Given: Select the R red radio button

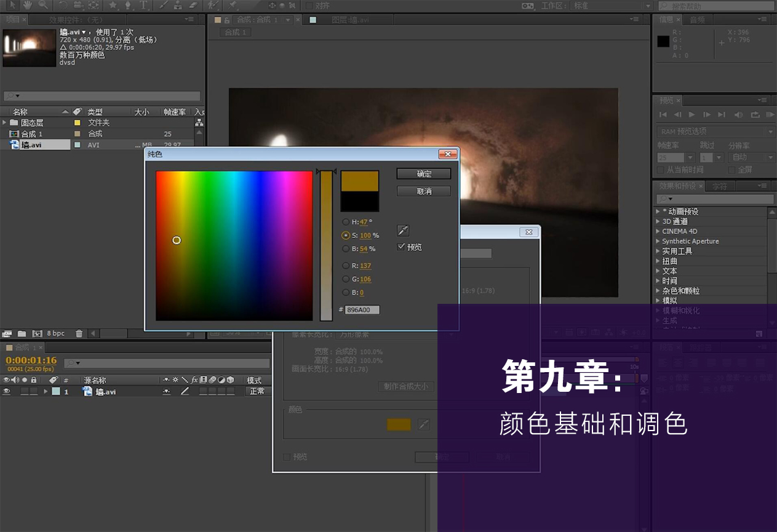Looking at the screenshot, I should click(x=346, y=266).
